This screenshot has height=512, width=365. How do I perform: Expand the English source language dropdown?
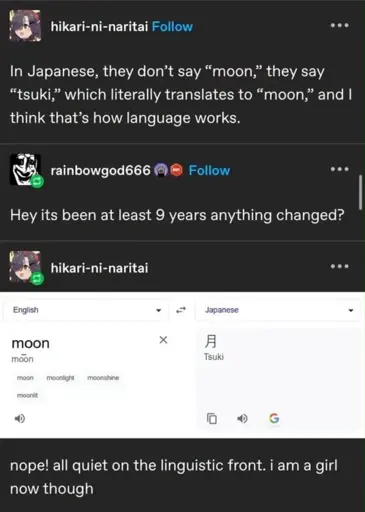(87, 310)
